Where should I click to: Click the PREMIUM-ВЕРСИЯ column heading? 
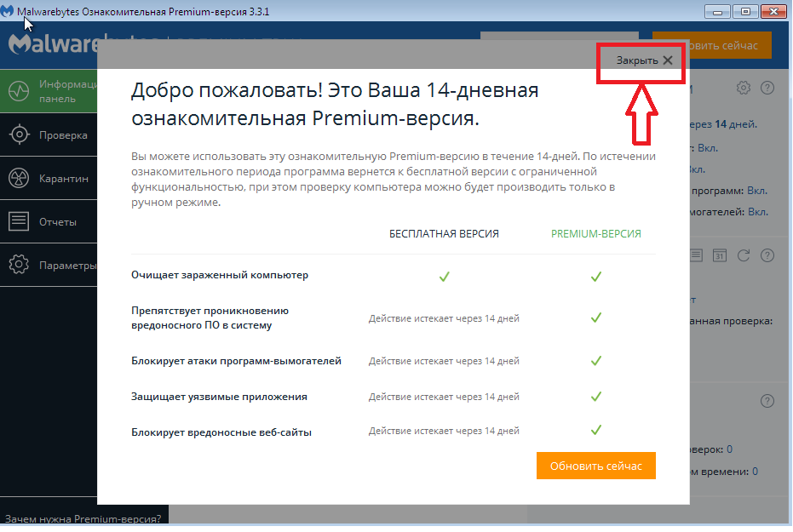click(595, 234)
